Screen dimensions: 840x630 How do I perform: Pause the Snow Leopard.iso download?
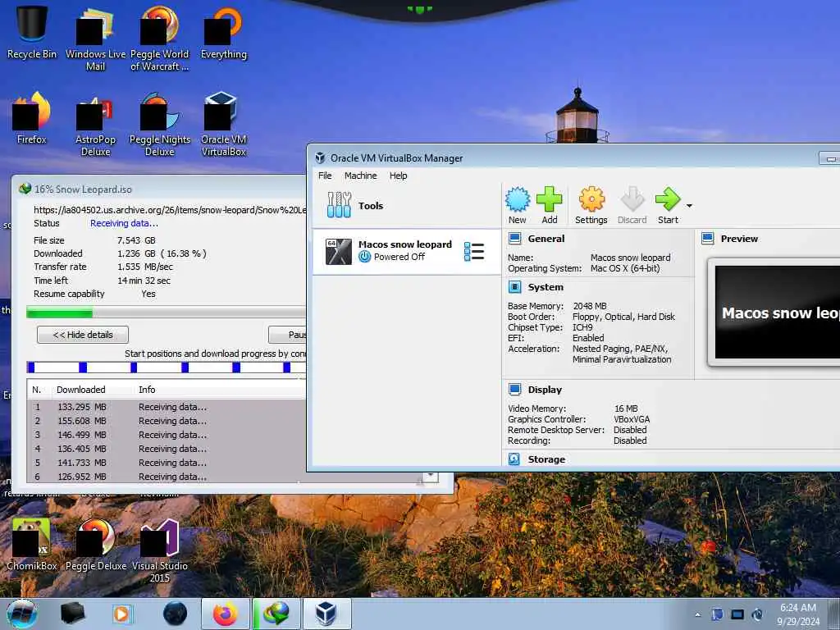coord(288,335)
